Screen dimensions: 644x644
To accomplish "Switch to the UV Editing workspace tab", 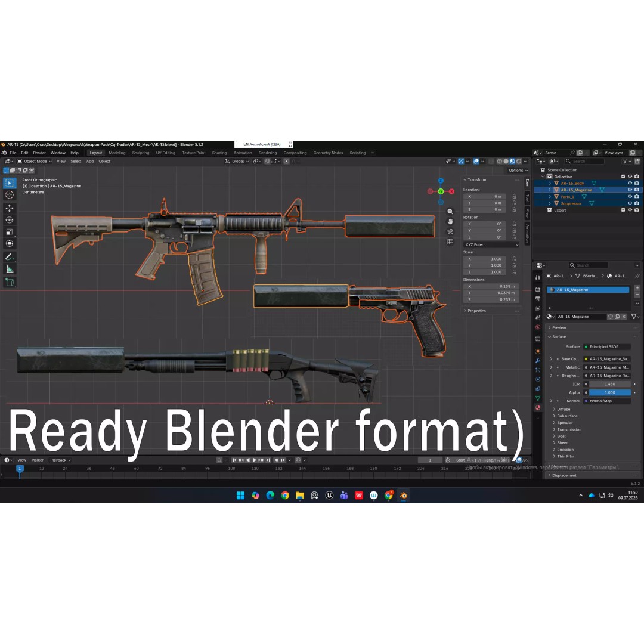I will [x=166, y=153].
